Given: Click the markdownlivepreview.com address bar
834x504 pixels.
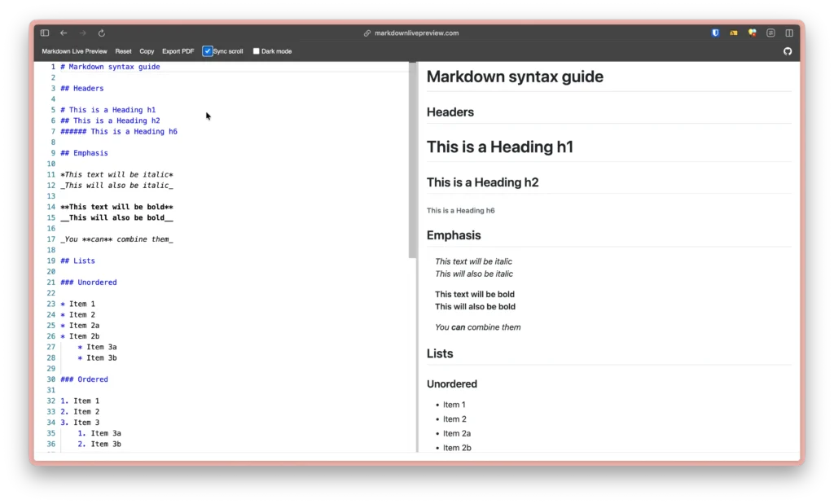Looking at the screenshot, I should pyautogui.click(x=416, y=33).
